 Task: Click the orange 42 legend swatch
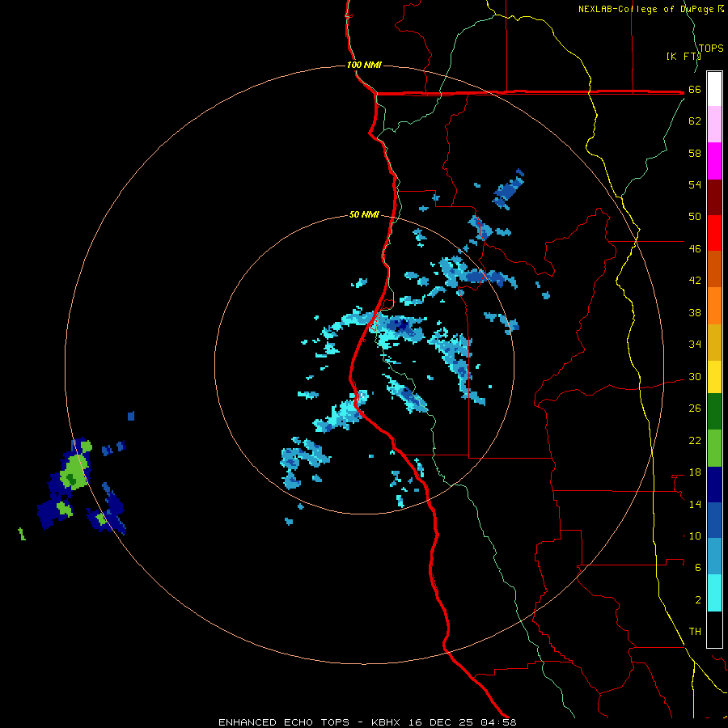click(714, 306)
